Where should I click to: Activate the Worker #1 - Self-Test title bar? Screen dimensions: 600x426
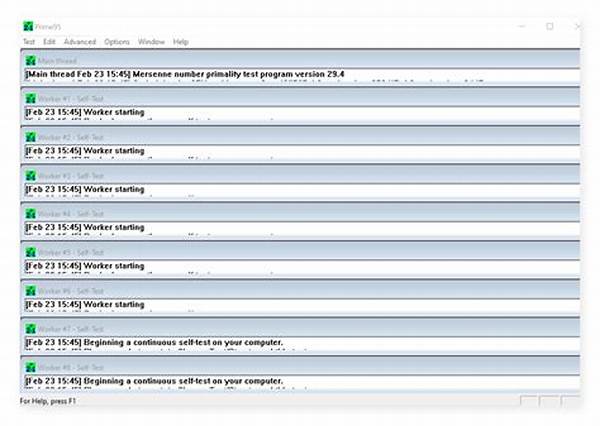point(300,98)
